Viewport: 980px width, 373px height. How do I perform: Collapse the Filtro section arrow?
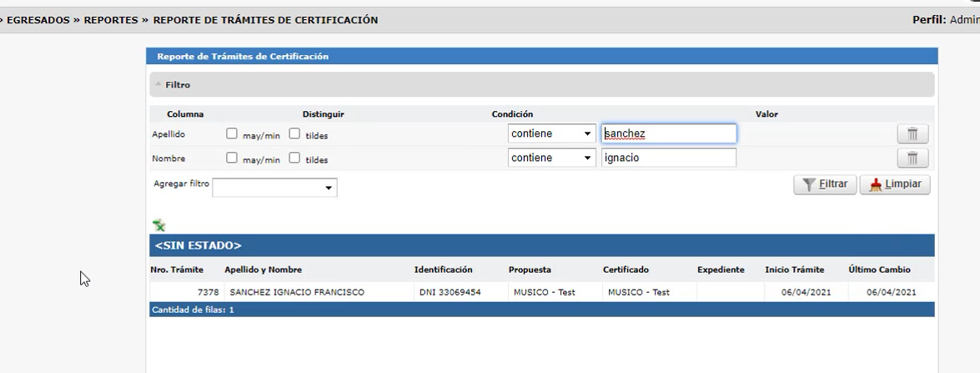click(x=158, y=85)
